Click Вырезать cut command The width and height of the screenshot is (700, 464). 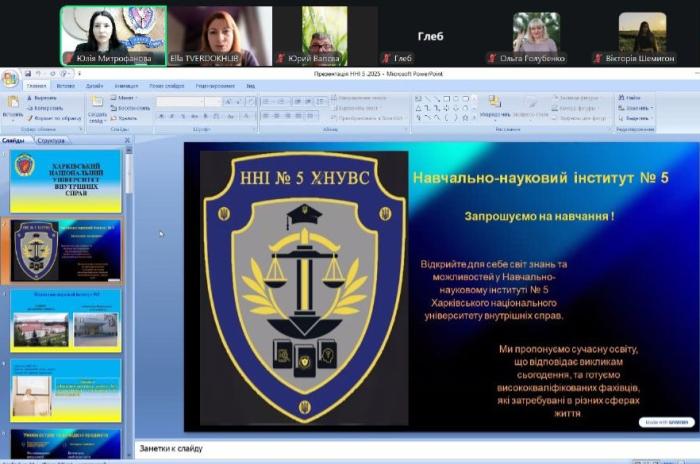click(42, 98)
